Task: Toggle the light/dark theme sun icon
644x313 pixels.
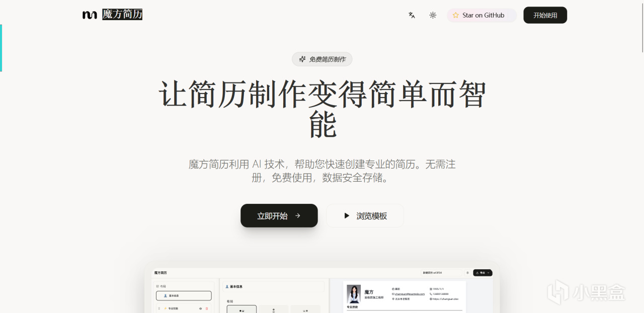Action: (433, 15)
